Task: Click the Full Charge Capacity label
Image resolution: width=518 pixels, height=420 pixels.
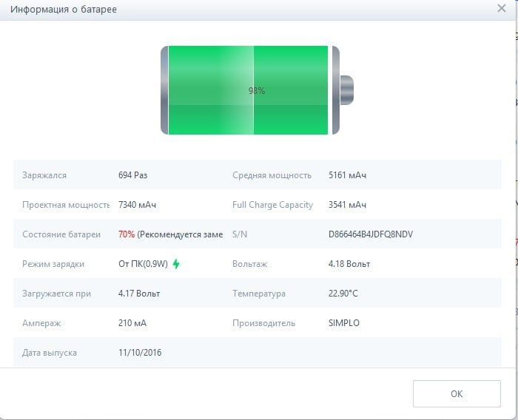Action: 272,205
